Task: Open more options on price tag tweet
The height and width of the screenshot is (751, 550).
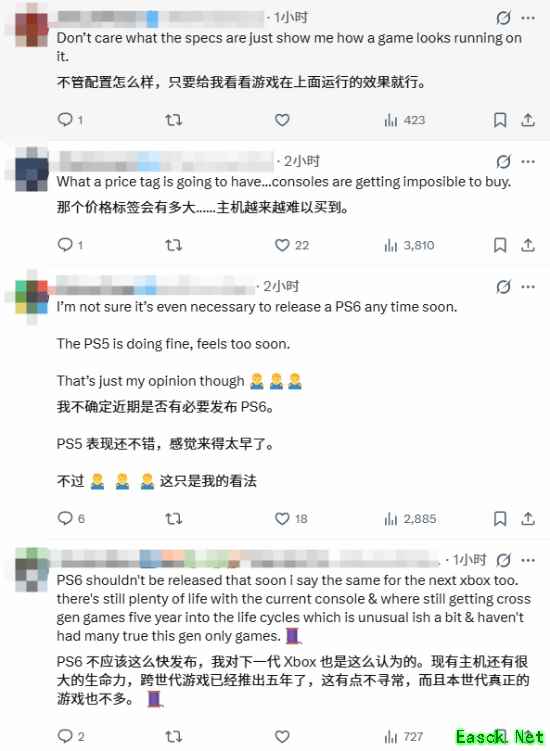Action: (x=528, y=161)
